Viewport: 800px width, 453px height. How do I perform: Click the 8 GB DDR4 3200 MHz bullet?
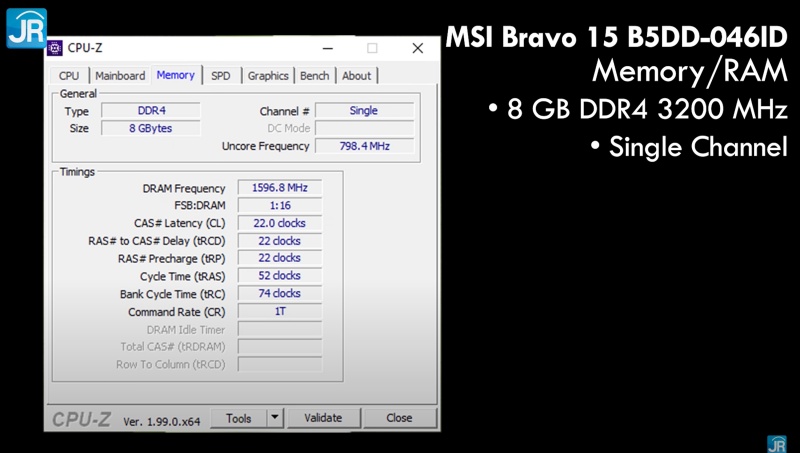coord(638,109)
